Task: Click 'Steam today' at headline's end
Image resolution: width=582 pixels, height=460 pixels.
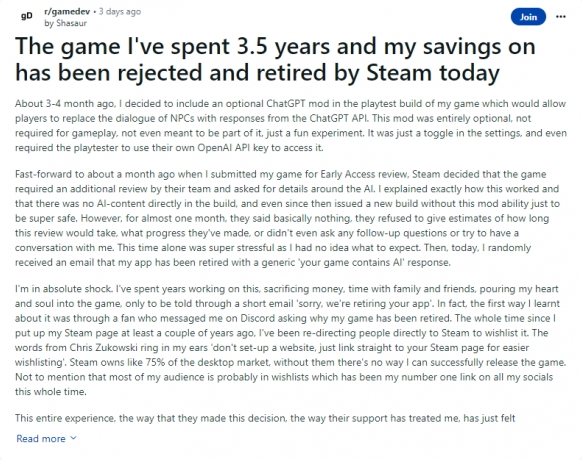Action: tap(433, 73)
